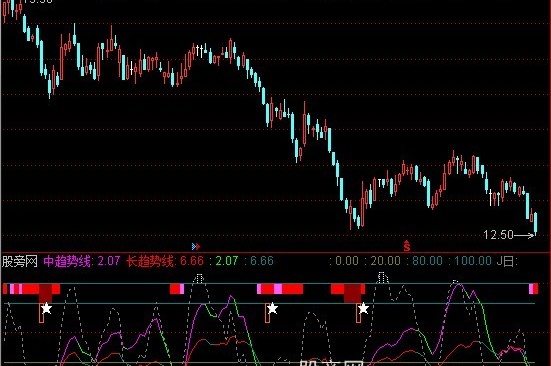551x366 pixels.
Task: Select the rightmost white star signal
Action: click(x=363, y=309)
